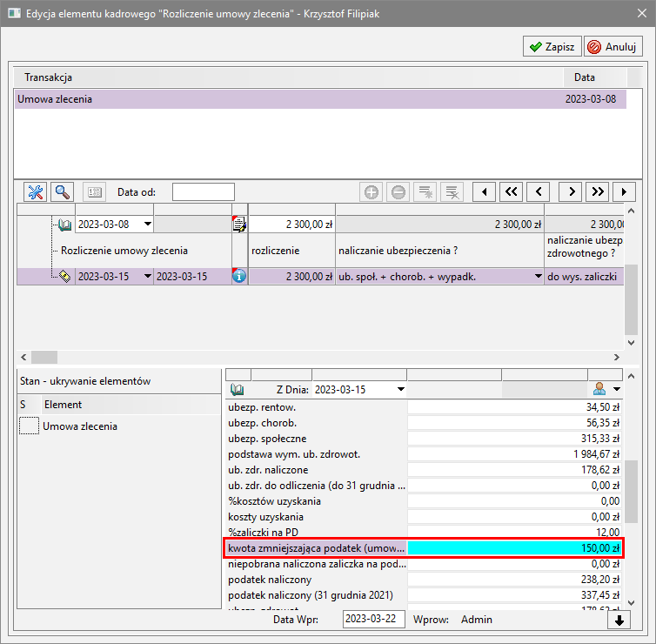Open the date dropdown for 2023-03-08
Viewport: 656px width, 644px height.
[148, 224]
